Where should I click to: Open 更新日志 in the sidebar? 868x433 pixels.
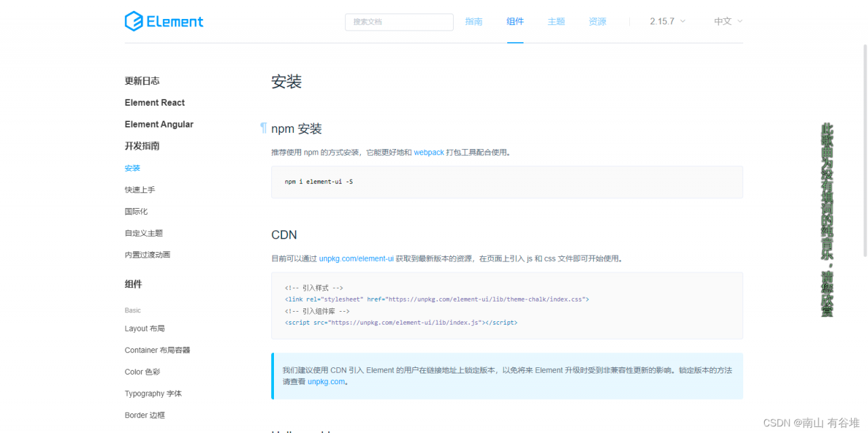click(142, 81)
